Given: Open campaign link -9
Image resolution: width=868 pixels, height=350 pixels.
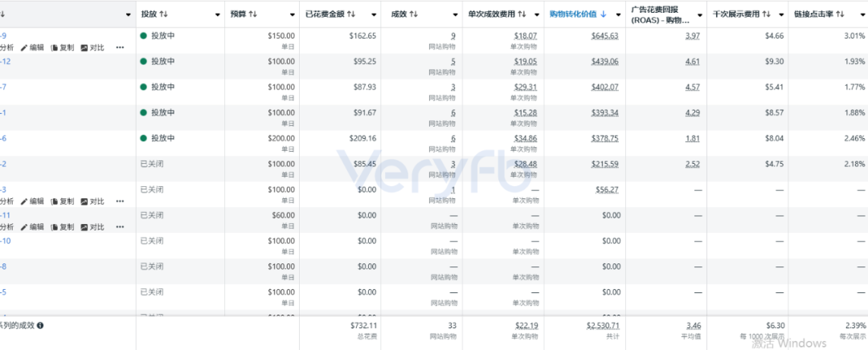Looking at the screenshot, I should (3, 36).
